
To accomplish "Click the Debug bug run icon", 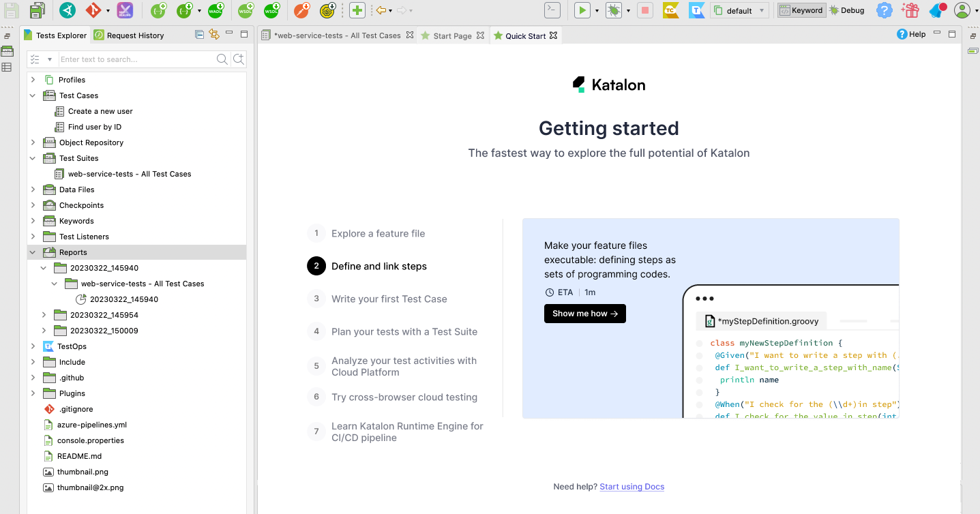I will click(614, 10).
